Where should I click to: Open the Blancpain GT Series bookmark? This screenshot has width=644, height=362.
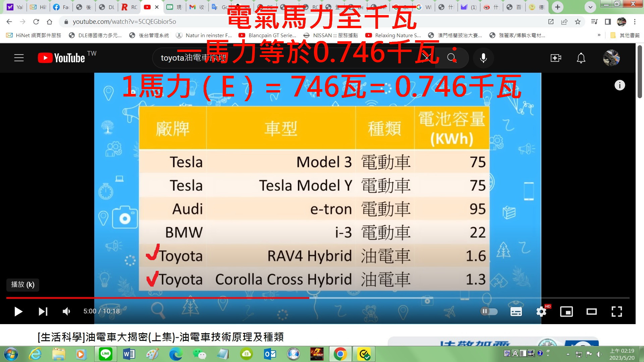pos(268,35)
